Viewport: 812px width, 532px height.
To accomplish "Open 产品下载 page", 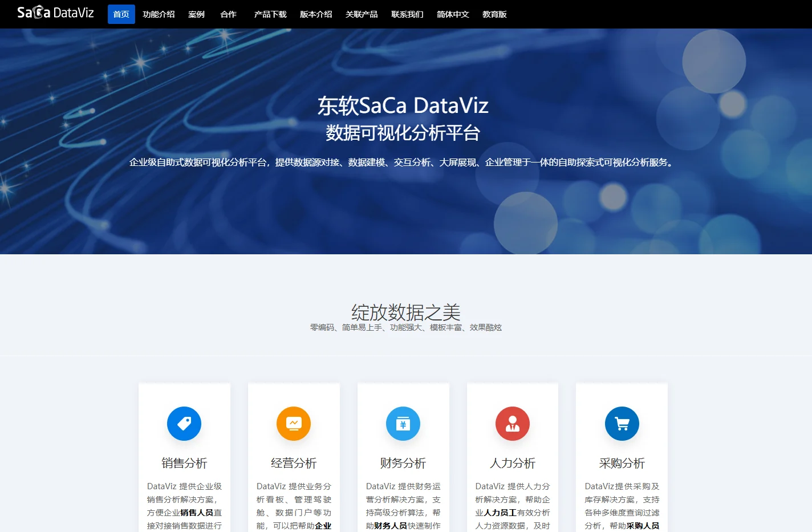I will coord(270,14).
